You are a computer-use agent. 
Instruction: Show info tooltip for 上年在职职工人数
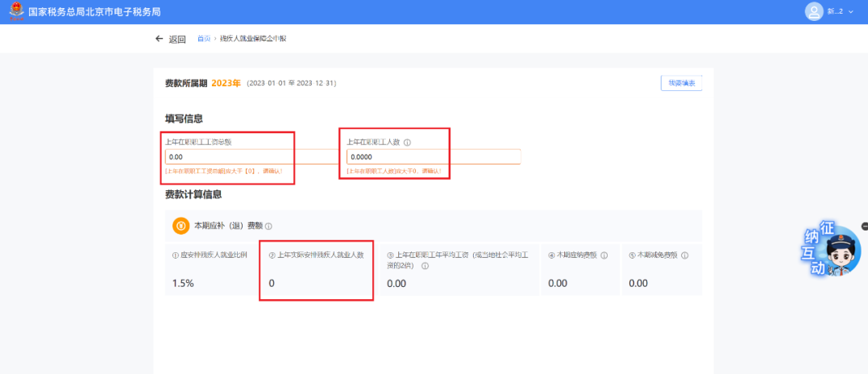(x=408, y=142)
